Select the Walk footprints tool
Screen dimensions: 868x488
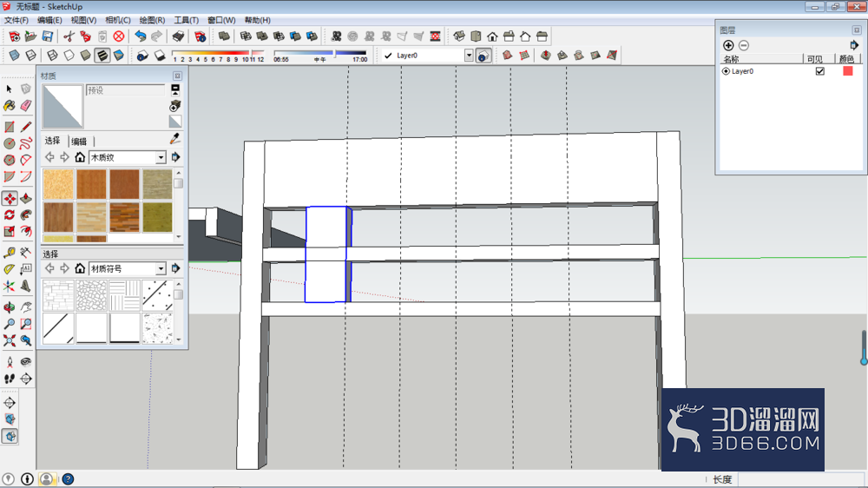[x=9, y=379]
